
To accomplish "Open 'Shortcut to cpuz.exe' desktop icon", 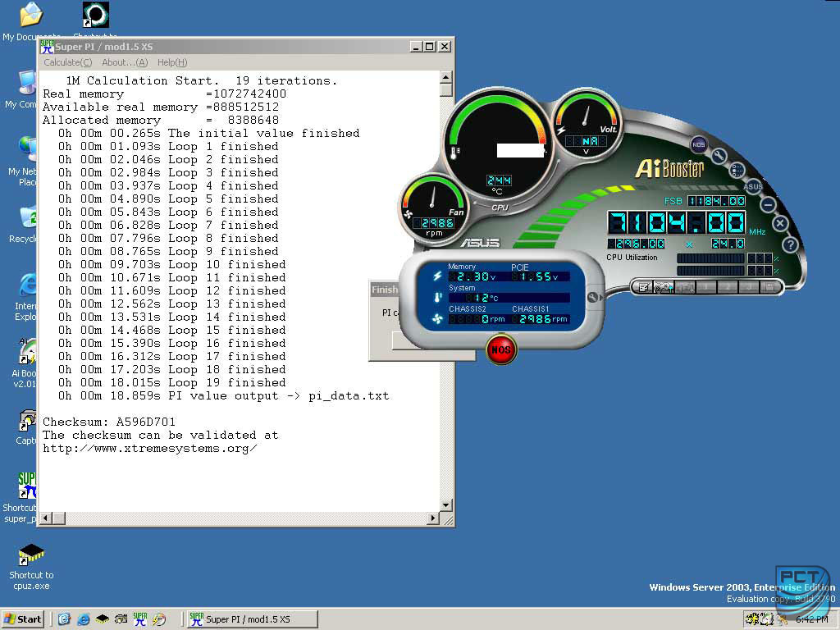I will pos(31,567).
